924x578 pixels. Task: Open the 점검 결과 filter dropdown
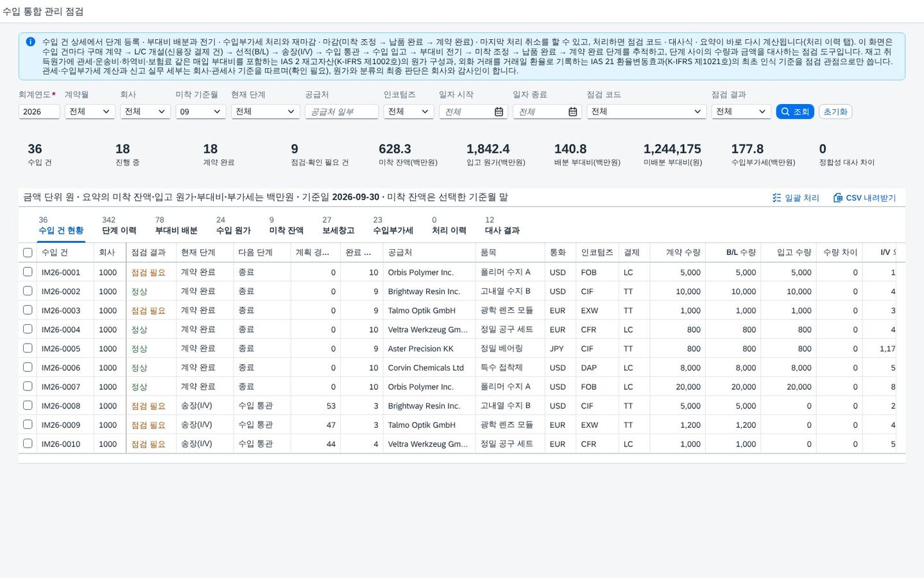(741, 112)
